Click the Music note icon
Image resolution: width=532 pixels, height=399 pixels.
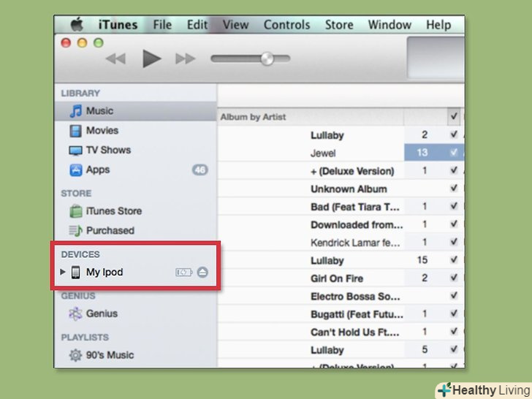[76, 111]
